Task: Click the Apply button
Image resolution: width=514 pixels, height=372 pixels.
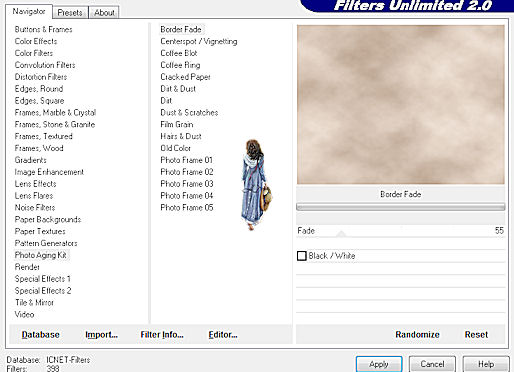Action: (379, 364)
